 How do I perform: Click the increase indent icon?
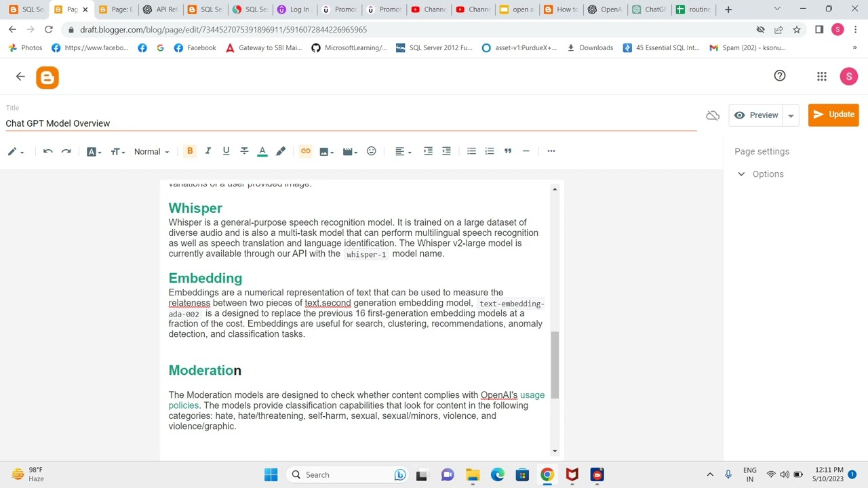[x=428, y=151]
